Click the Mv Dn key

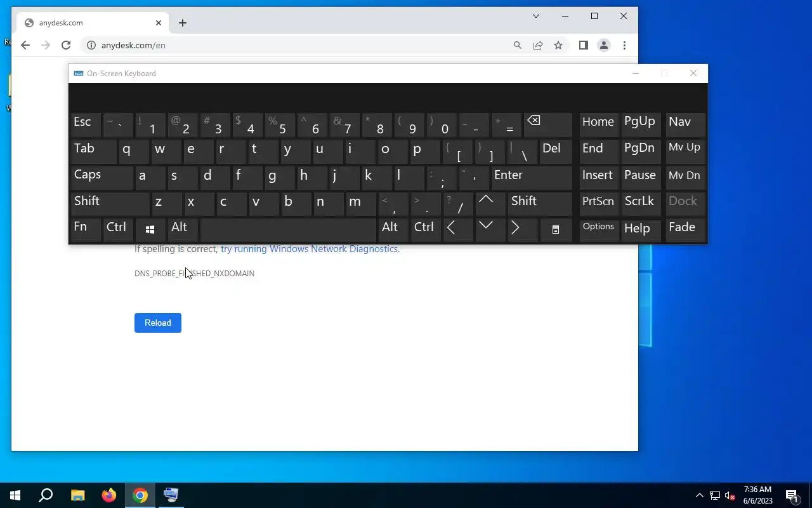pyautogui.click(x=685, y=177)
